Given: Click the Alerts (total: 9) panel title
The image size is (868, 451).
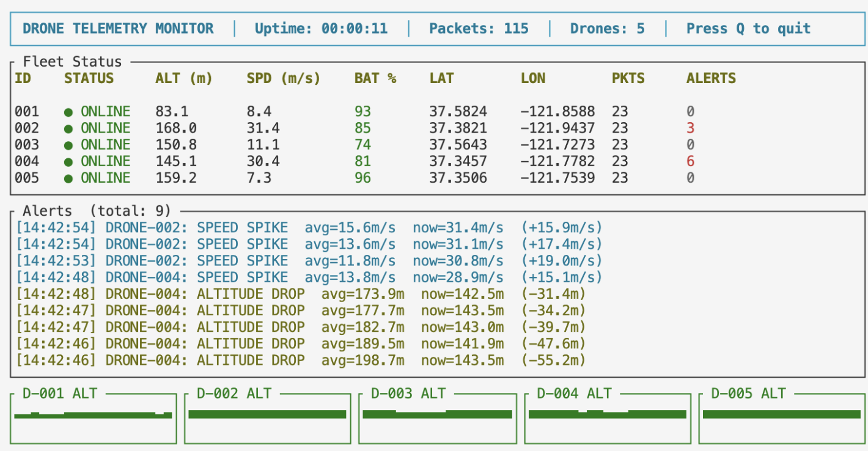Looking at the screenshot, I should (97, 211).
